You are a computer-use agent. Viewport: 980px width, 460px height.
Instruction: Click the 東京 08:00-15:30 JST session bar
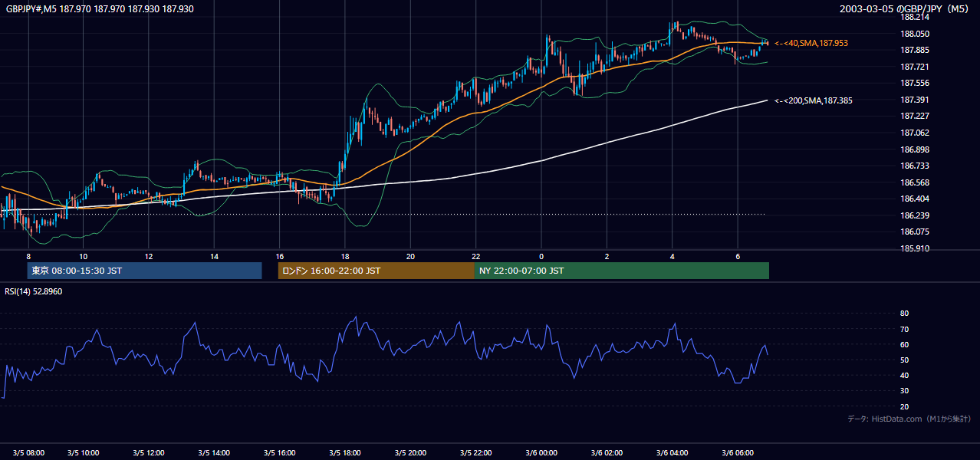pos(145,271)
